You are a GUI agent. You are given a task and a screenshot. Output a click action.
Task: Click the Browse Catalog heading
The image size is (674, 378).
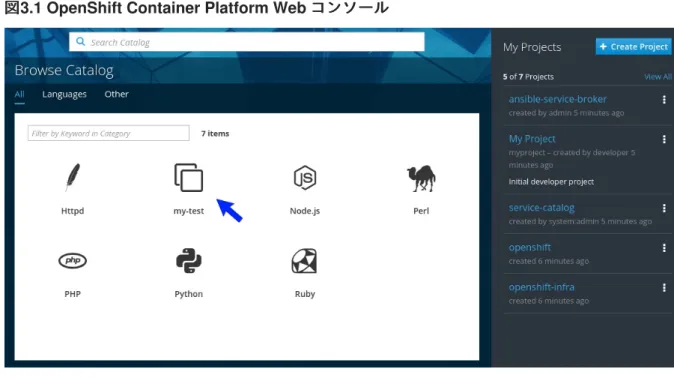[64, 70]
